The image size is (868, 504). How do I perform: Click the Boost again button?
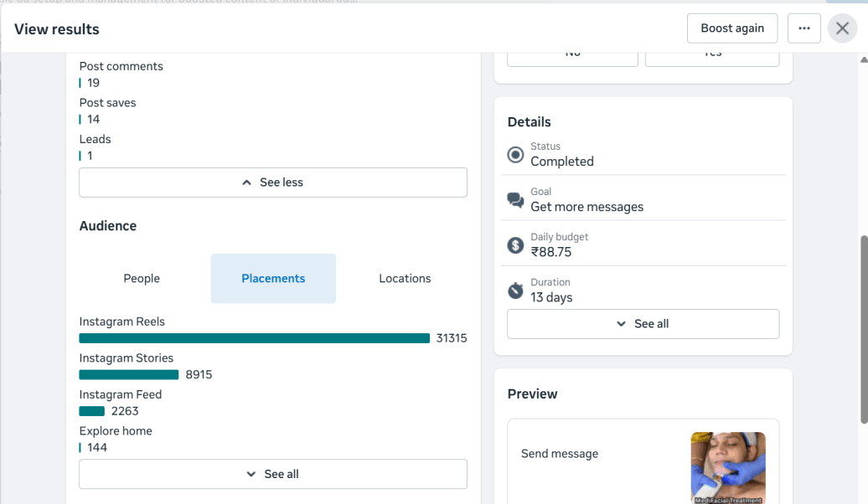click(x=731, y=28)
